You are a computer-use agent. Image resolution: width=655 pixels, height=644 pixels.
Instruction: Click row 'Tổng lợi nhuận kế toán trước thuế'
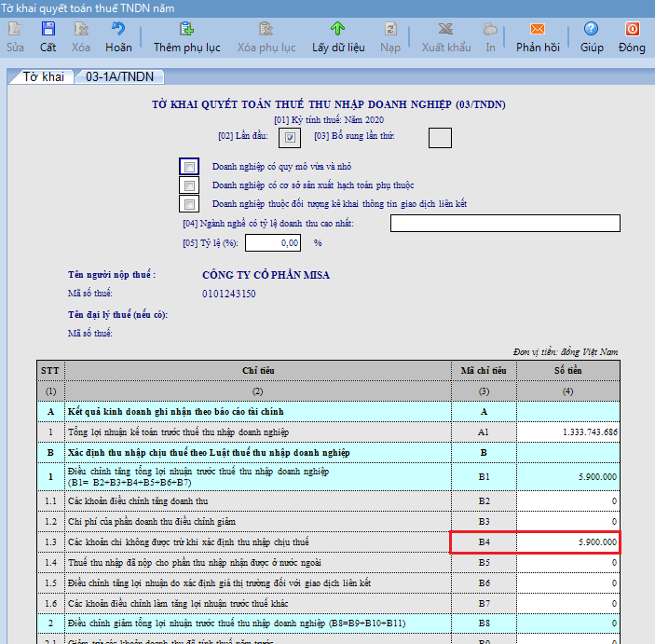point(328,432)
